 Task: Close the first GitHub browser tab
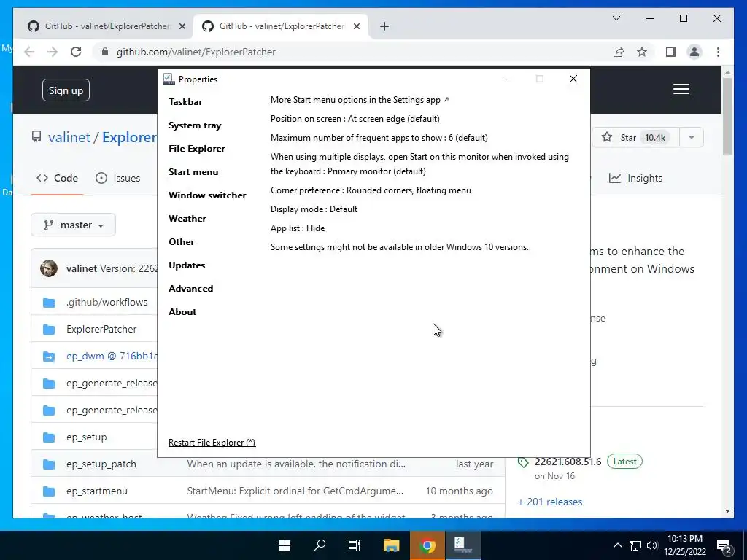[x=182, y=27]
